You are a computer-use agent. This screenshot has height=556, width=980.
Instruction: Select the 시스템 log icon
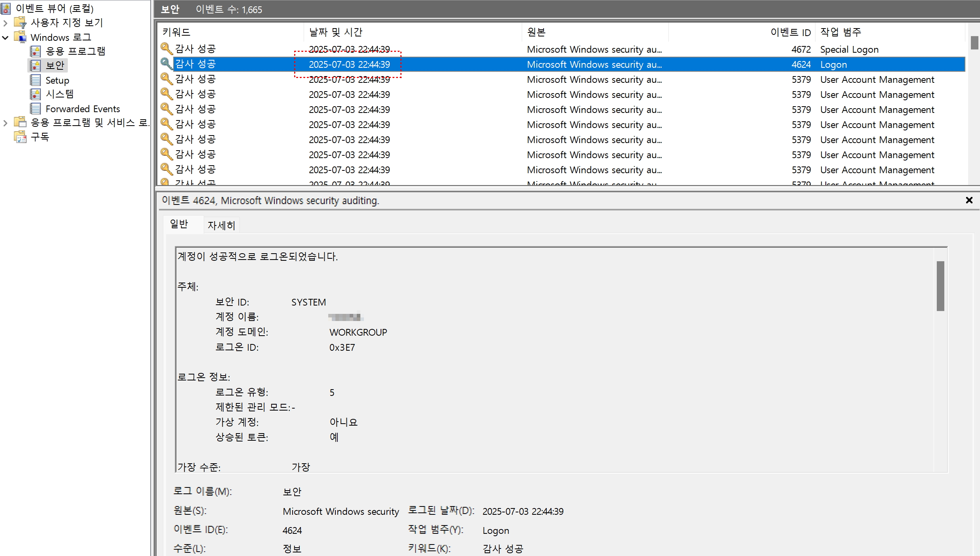pyautogui.click(x=35, y=94)
